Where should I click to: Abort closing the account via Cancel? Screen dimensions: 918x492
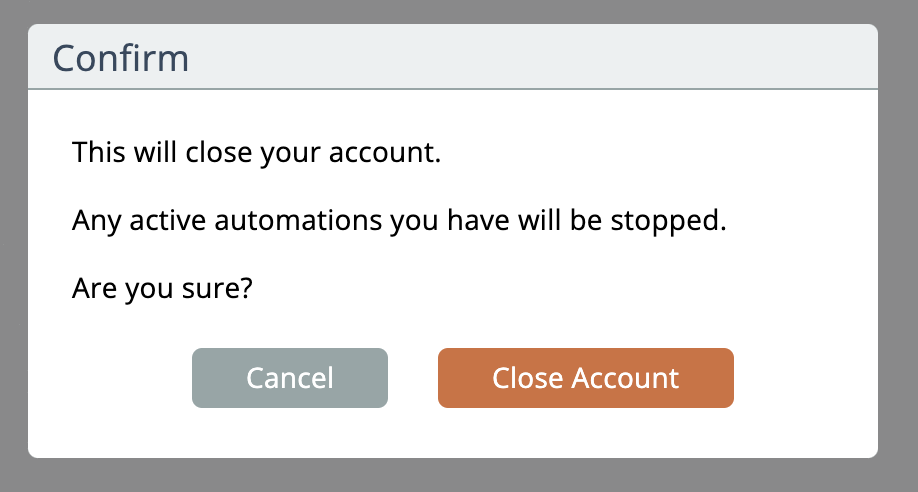289,378
